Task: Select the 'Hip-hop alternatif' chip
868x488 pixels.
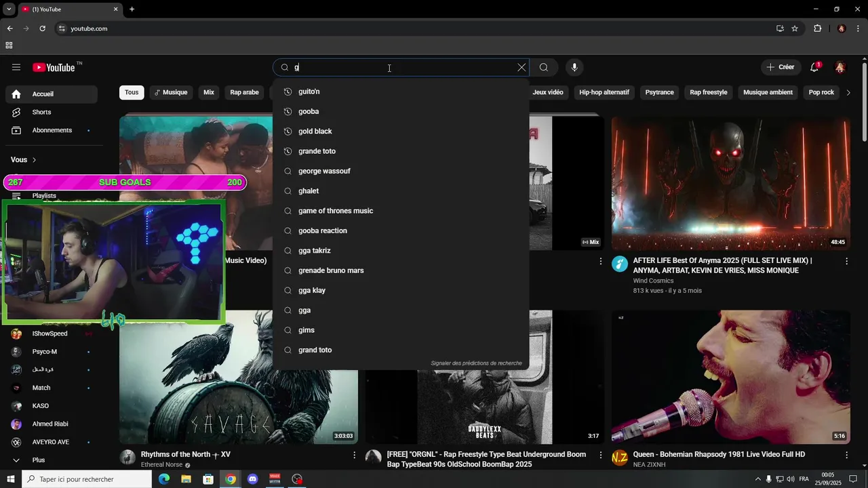Action: pyautogui.click(x=604, y=92)
